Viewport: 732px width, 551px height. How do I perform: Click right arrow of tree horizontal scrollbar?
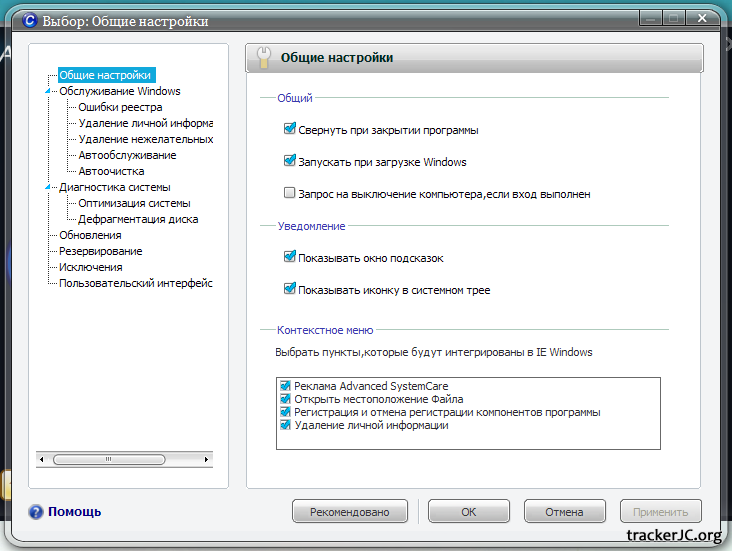pos(207,459)
